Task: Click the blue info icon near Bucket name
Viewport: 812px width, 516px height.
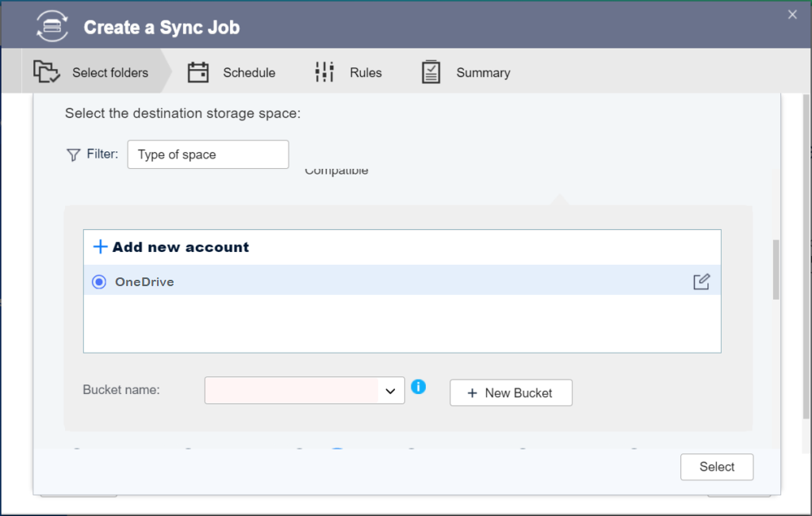Action: [x=419, y=387]
